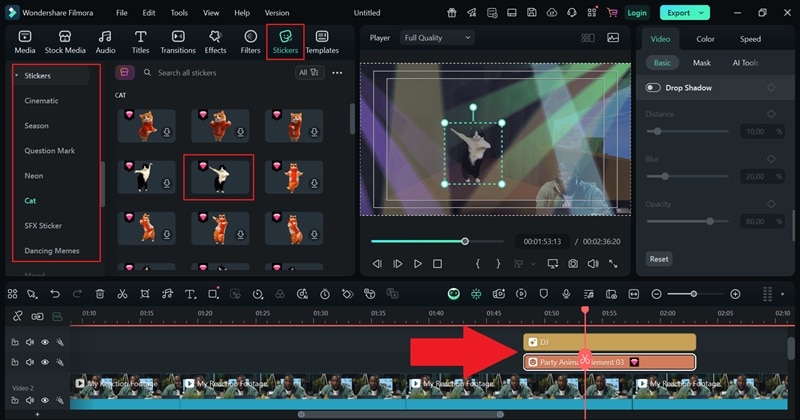800x420 pixels.
Task: Zoom in timeline with plus icon
Action: (x=735, y=294)
